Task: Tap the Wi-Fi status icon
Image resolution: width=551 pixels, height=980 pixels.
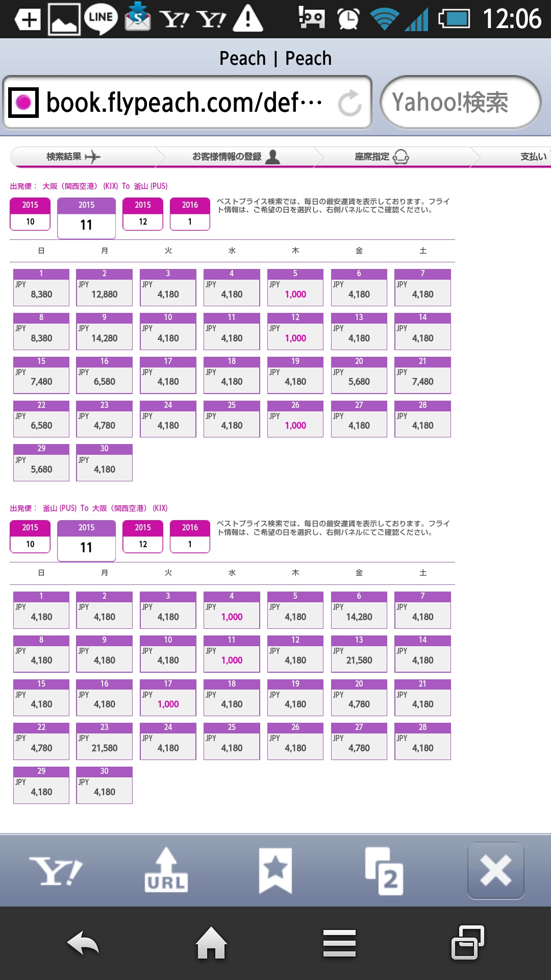Action: tap(384, 19)
